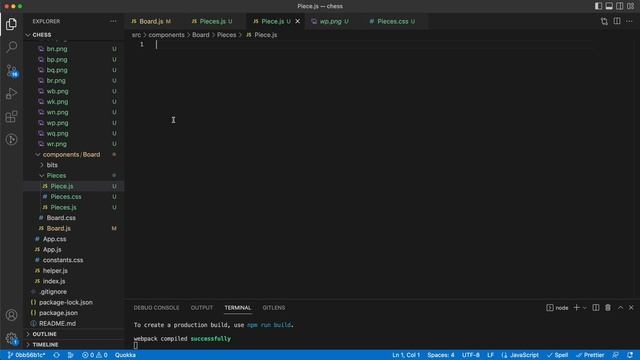Open the Search view icon
The width and height of the screenshot is (640, 360).
[x=11, y=47]
